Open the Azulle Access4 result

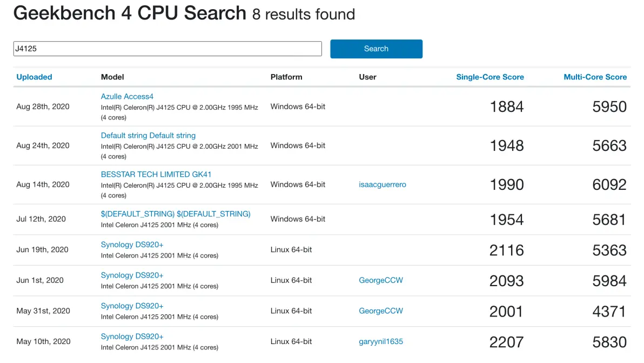pos(127,97)
